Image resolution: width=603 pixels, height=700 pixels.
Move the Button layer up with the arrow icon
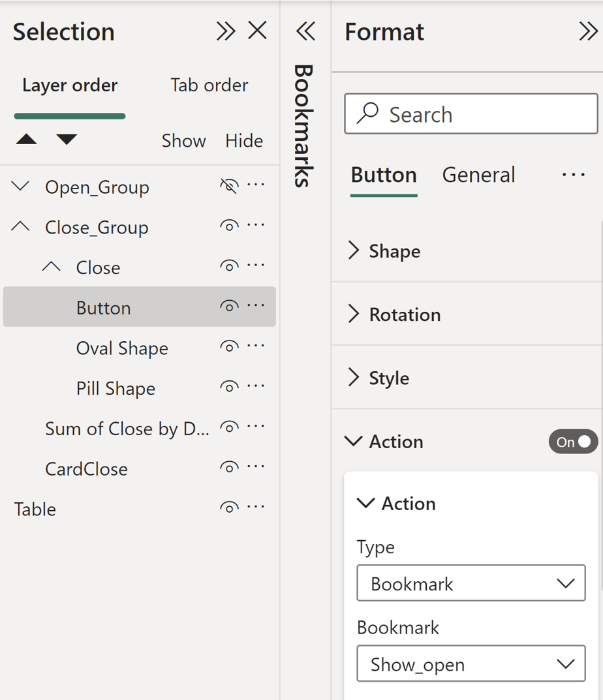tap(25, 139)
